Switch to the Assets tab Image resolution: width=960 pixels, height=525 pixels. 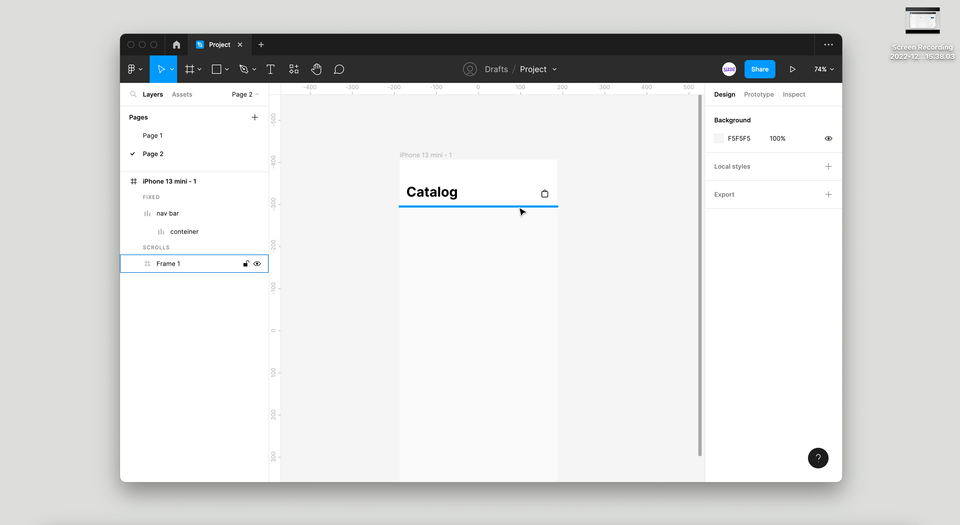coord(182,94)
